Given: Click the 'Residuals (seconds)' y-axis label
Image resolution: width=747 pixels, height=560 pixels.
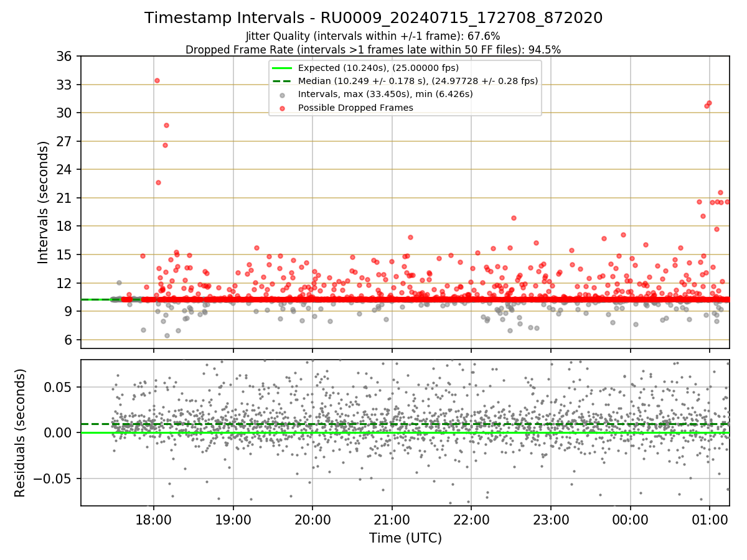Looking at the screenshot, I should [x=21, y=432].
